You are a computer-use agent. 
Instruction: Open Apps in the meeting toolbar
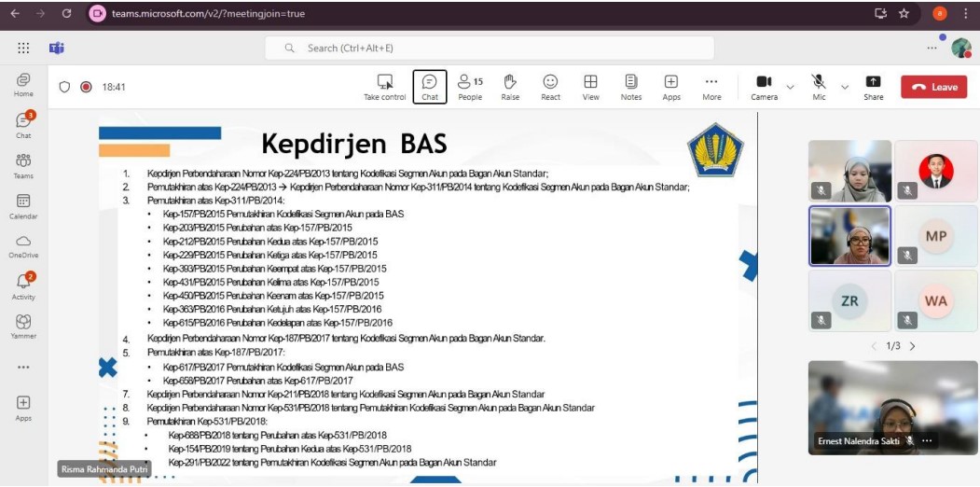click(x=671, y=86)
